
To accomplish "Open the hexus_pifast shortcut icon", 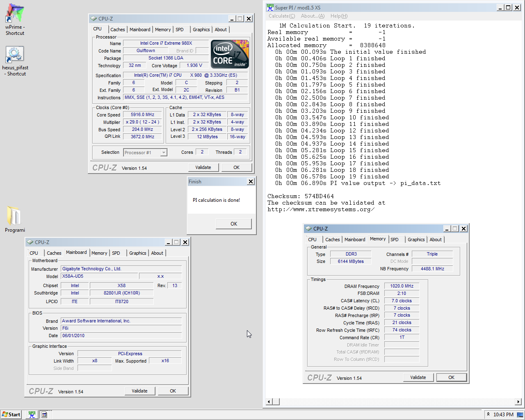I will 15,54.
